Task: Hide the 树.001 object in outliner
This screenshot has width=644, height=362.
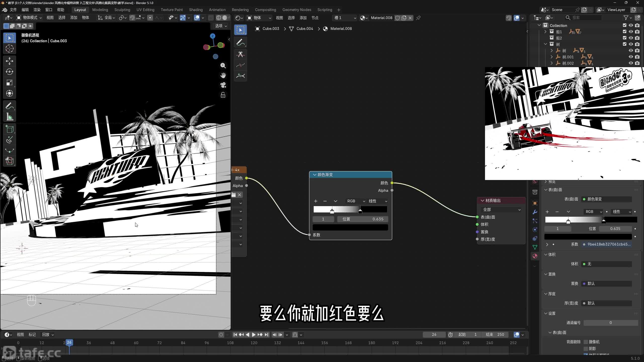Action: point(631,57)
